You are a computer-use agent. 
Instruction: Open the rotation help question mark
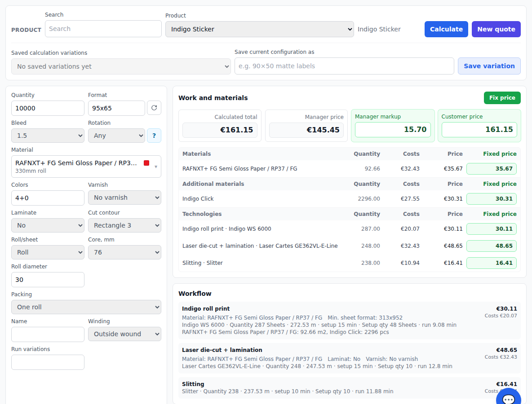[x=154, y=136]
